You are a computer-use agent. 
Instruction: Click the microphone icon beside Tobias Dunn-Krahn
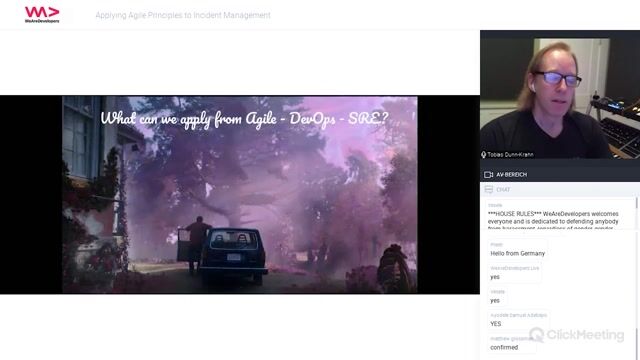click(x=483, y=155)
